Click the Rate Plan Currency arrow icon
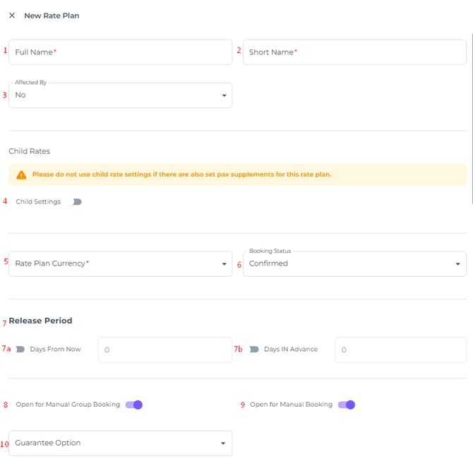 (x=224, y=264)
